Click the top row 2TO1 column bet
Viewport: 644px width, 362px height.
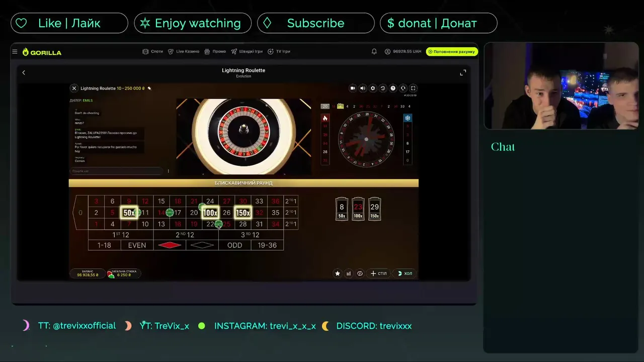point(291,201)
